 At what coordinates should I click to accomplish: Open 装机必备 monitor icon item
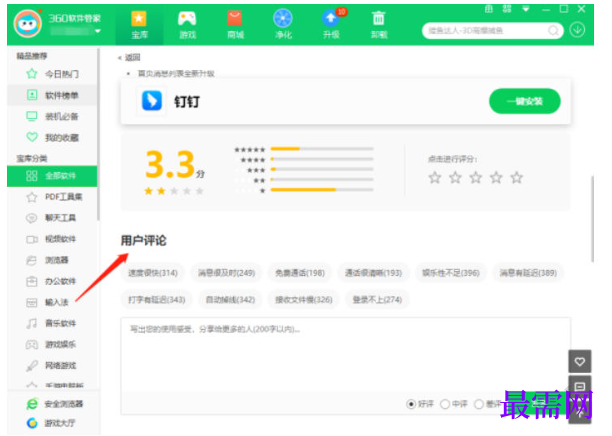click(52, 116)
